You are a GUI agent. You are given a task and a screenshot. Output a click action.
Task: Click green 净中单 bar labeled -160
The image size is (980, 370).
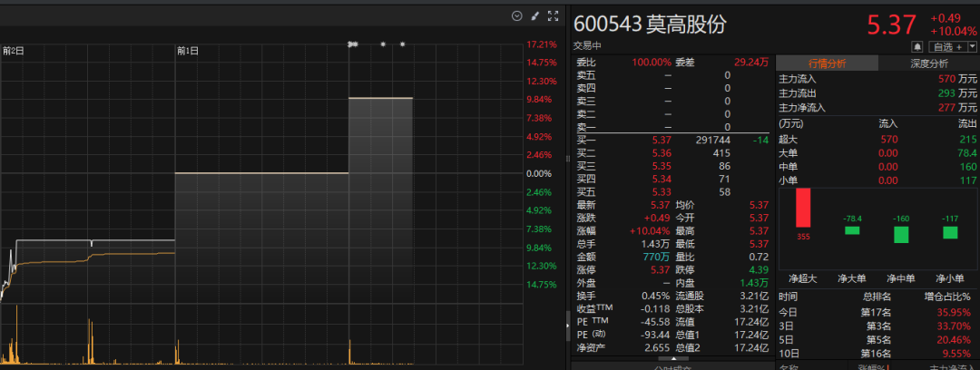tap(901, 234)
